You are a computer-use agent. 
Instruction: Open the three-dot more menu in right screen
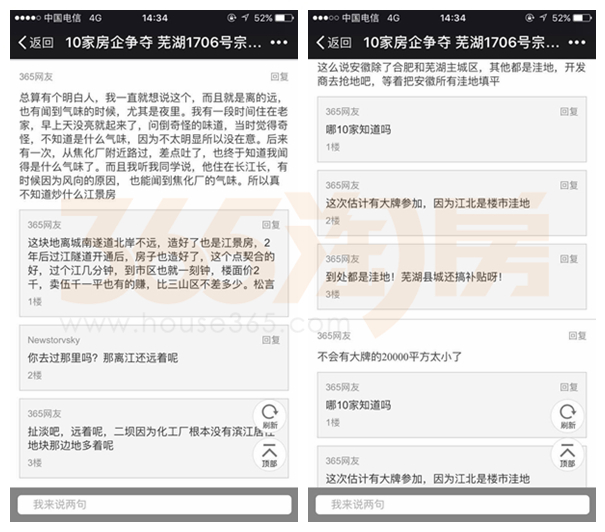577,42
